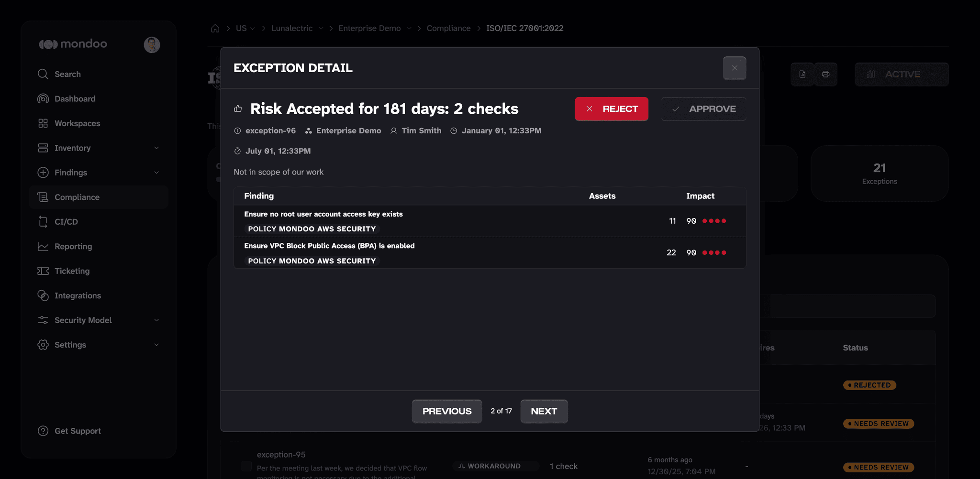The height and width of the screenshot is (479, 980).
Task: Approve the exception with APPROVE button
Action: coord(703,109)
